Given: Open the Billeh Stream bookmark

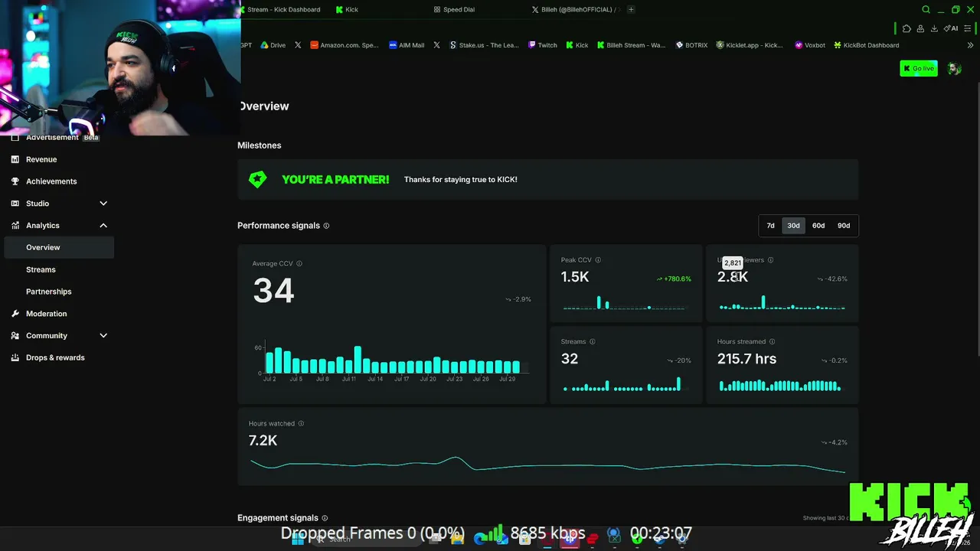Looking at the screenshot, I should (x=632, y=45).
